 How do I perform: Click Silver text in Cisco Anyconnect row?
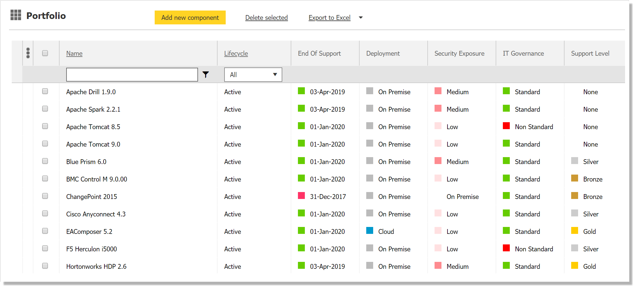(591, 214)
